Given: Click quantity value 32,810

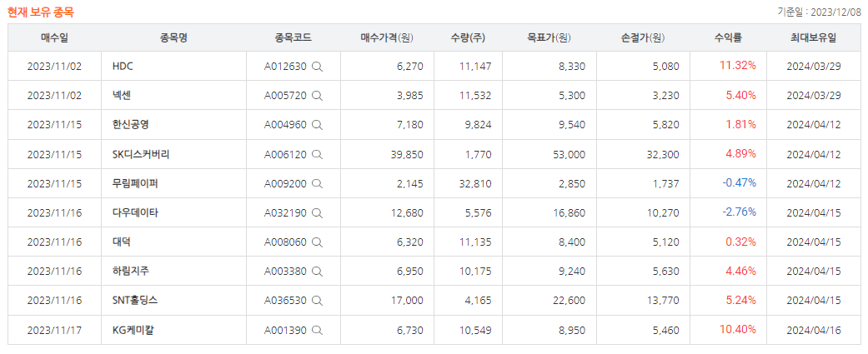Looking at the screenshot, I should [475, 183].
